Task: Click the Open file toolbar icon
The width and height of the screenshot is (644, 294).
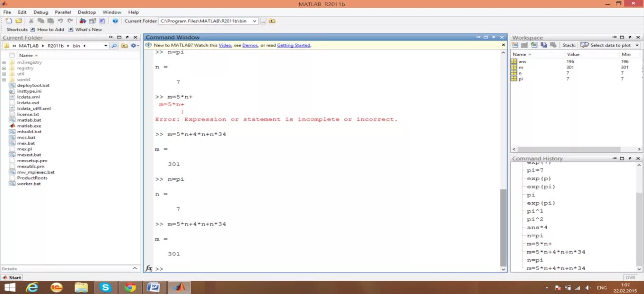Action: click(19, 21)
